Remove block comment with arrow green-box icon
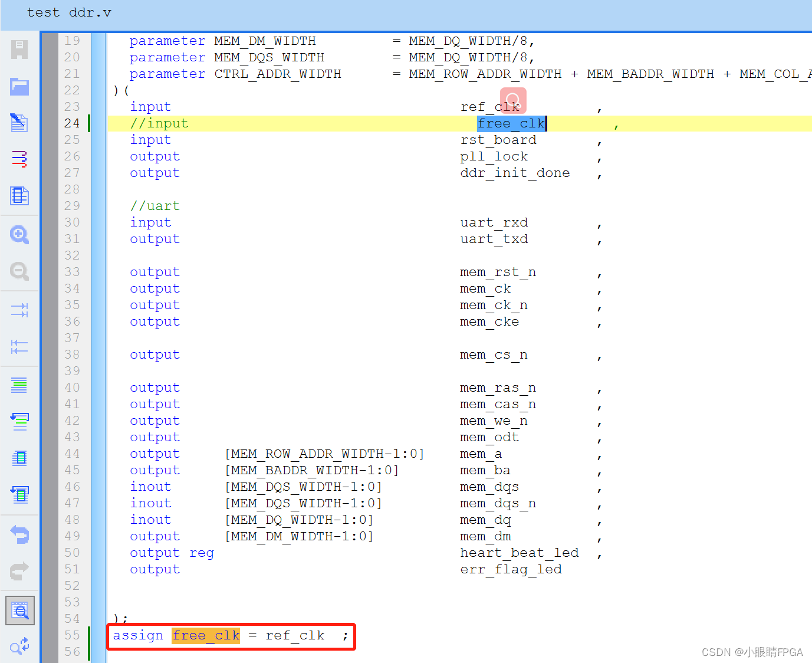812x663 pixels. click(x=19, y=494)
